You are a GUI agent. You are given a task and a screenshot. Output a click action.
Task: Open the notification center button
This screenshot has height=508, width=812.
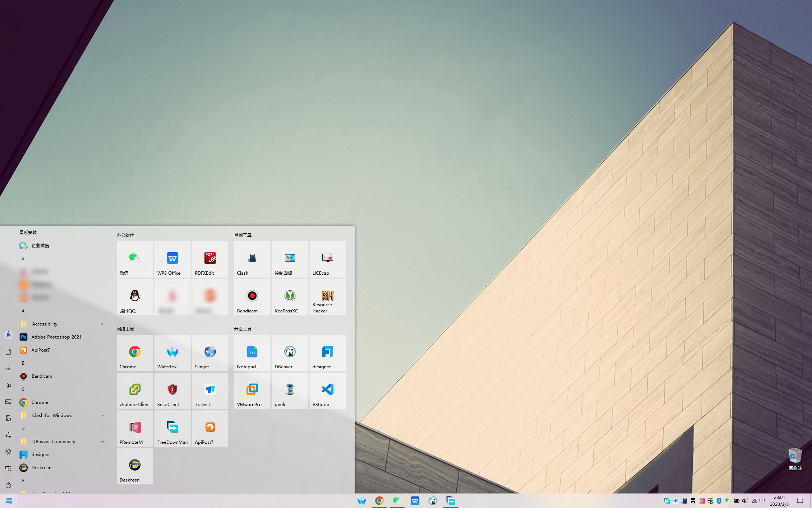pyautogui.click(x=800, y=501)
